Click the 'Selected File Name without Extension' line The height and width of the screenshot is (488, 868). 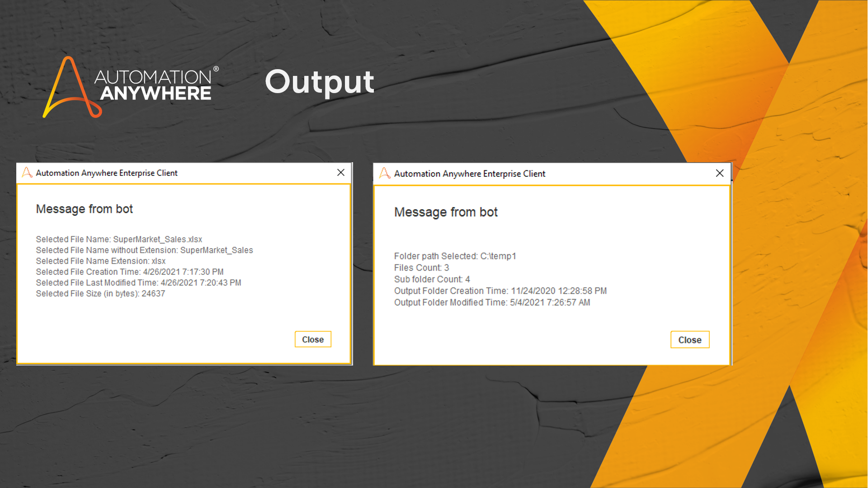click(x=144, y=250)
